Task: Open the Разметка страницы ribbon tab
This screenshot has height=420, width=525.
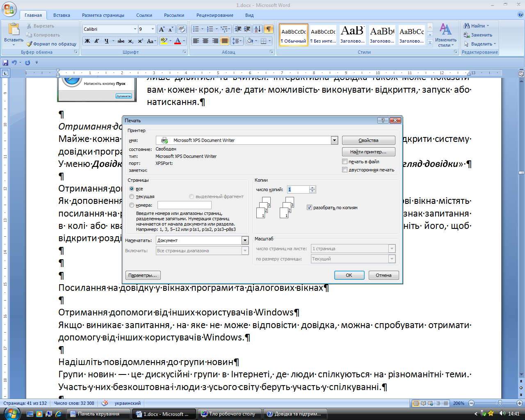Action: pyautogui.click(x=103, y=15)
